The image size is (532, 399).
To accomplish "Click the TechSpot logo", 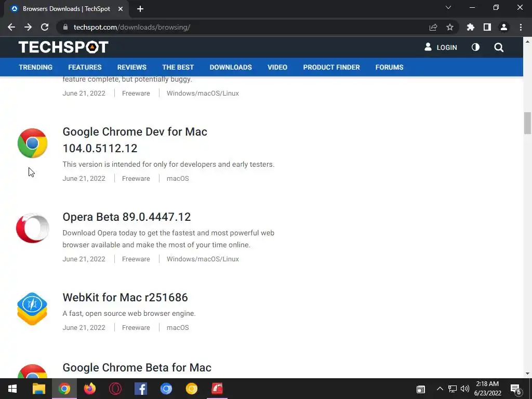I will (63, 47).
